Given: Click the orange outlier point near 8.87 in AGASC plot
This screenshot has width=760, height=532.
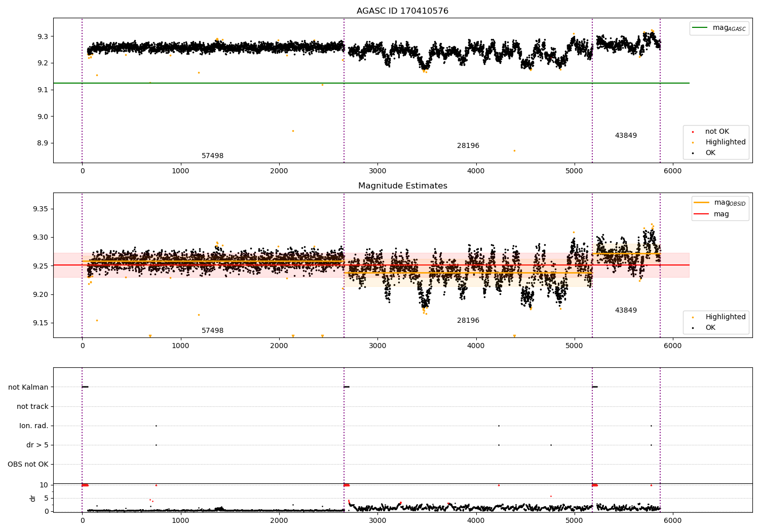Looking at the screenshot, I should [x=514, y=150].
